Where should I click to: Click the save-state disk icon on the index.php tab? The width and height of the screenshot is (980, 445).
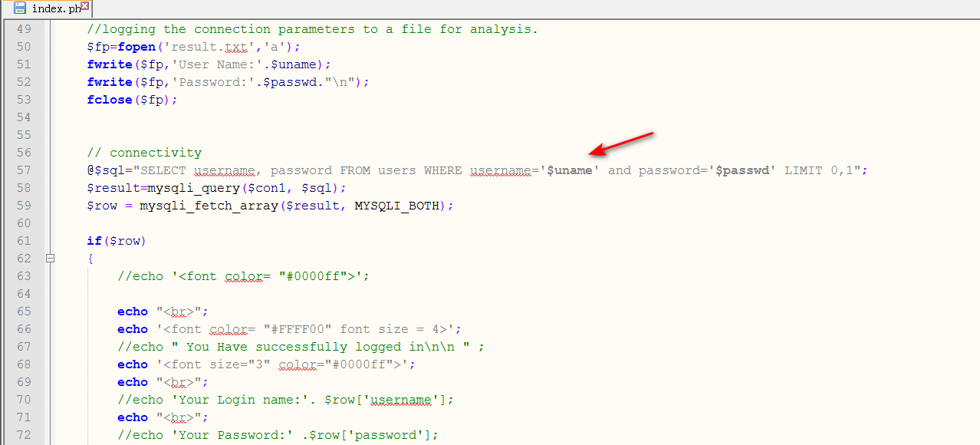pyautogui.click(x=20, y=8)
